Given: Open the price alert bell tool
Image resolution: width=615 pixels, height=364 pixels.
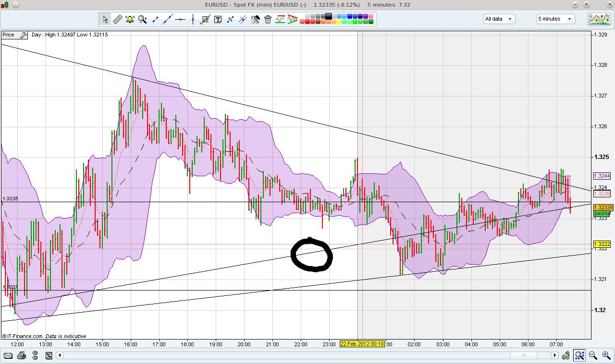Looking at the screenshot, I should [129, 19].
